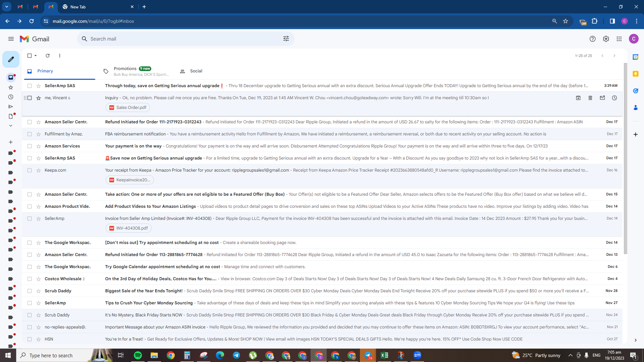Open the Sent icon in the sidebar

point(11,107)
